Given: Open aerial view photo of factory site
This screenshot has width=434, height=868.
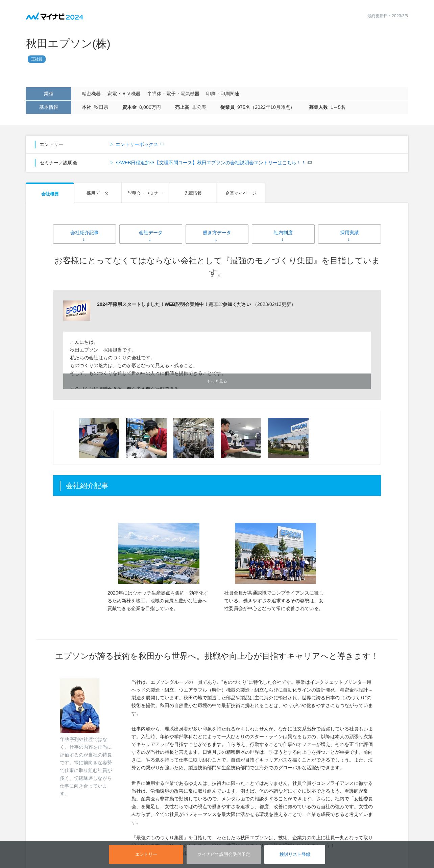Looking at the screenshot, I should (x=159, y=553).
